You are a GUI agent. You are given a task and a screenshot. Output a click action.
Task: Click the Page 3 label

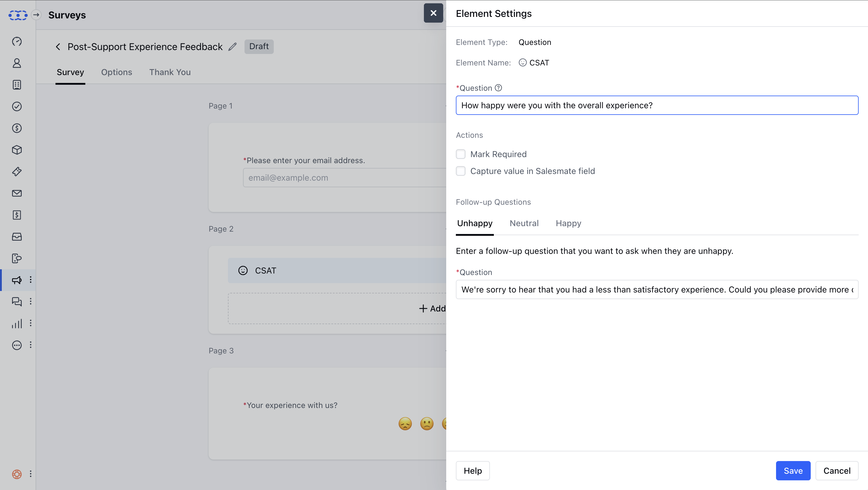221,351
